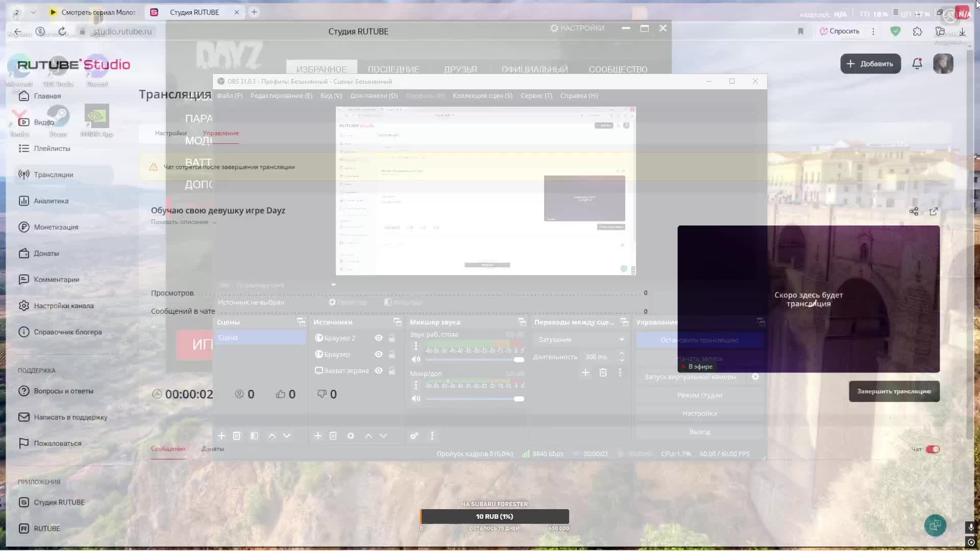Toggle visibility of Захват экрана source
This screenshot has height=551, width=980.
tap(378, 370)
